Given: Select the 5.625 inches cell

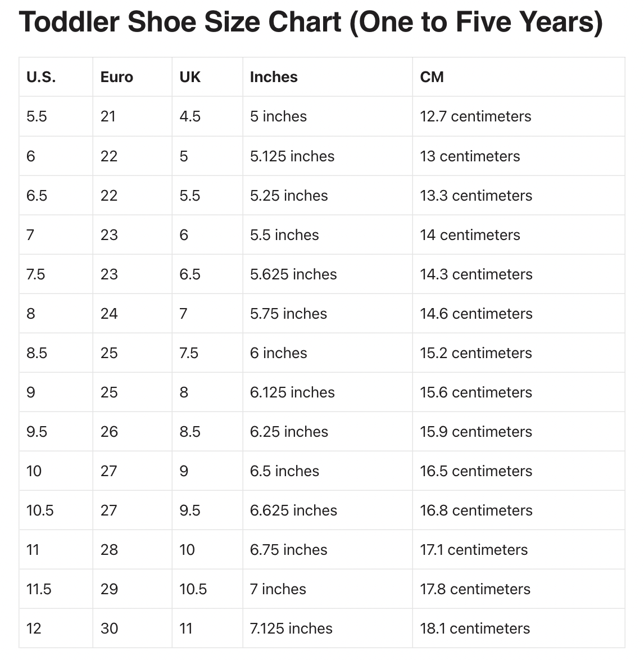Looking at the screenshot, I should 328,274.
